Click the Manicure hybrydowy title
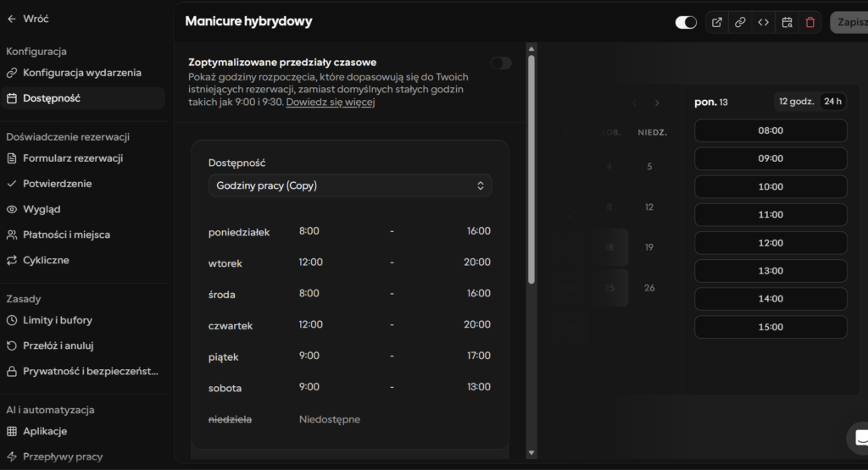Image resolution: width=868 pixels, height=470 pixels. point(248,21)
